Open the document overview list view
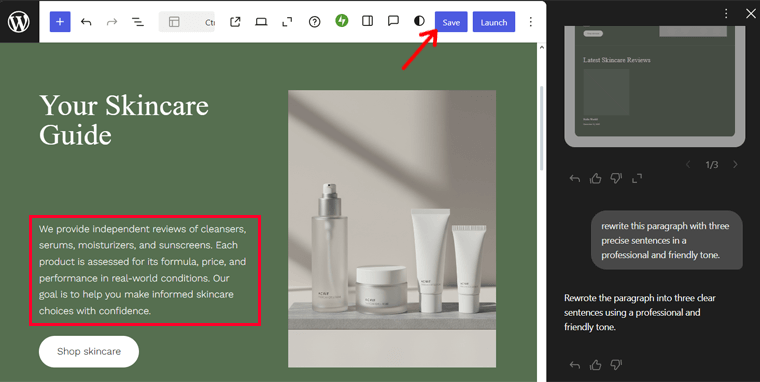Image resolution: width=760 pixels, height=382 pixels. point(138,22)
